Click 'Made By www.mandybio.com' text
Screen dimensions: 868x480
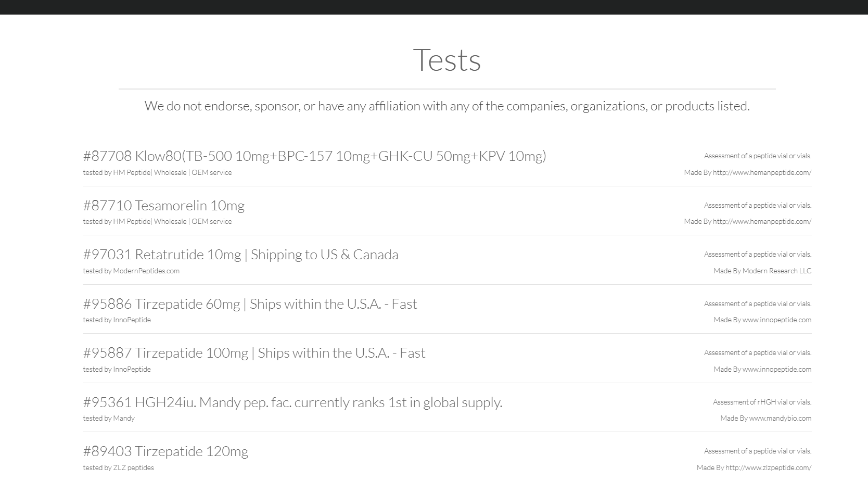pyautogui.click(x=765, y=418)
